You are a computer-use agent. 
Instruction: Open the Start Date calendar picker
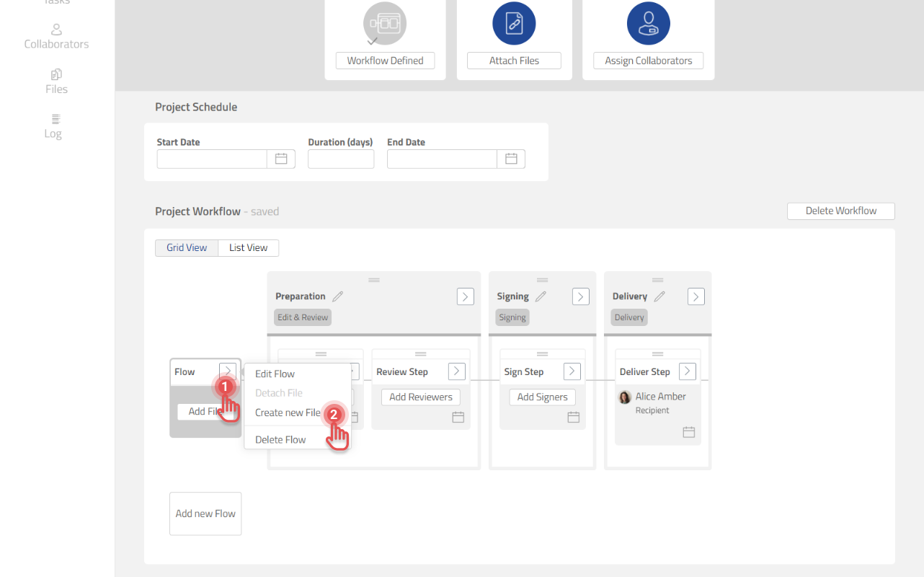[281, 159]
